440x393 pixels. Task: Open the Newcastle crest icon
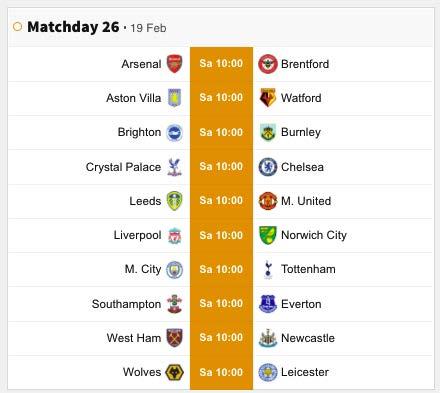tap(268, 338)
